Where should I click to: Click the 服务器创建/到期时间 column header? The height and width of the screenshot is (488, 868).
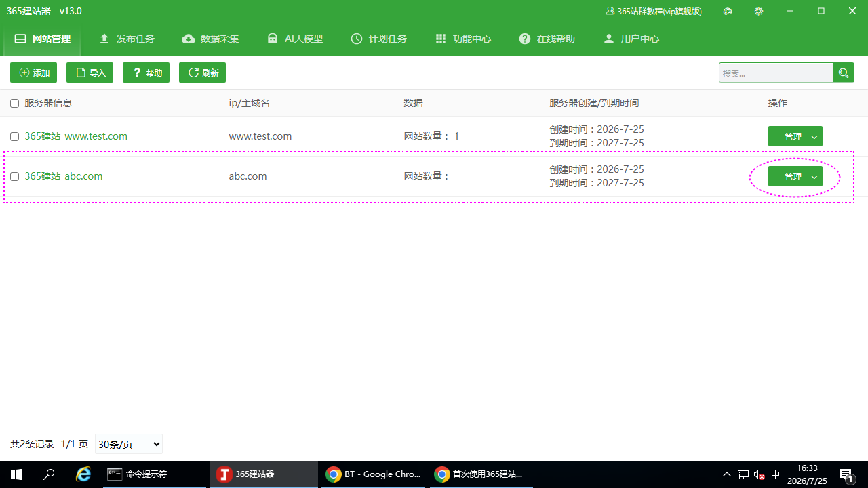tap(594, 103)
